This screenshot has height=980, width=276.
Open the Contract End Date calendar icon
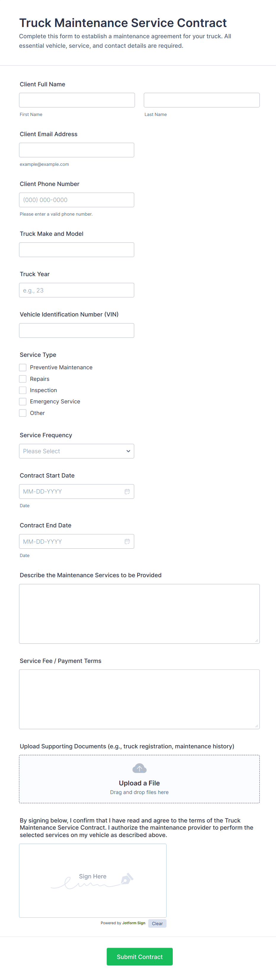coord(127,541)
